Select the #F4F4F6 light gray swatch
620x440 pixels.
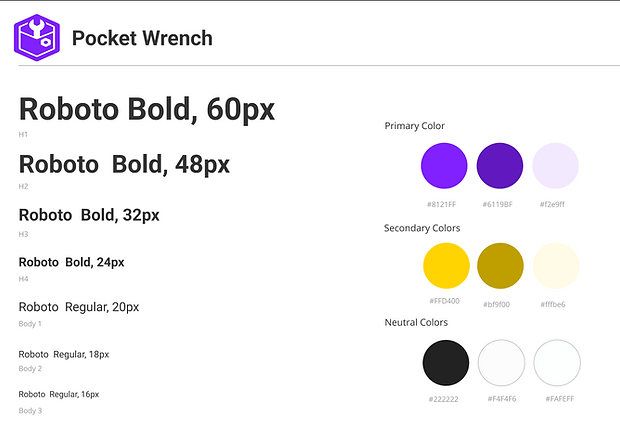tap(501, 363)
